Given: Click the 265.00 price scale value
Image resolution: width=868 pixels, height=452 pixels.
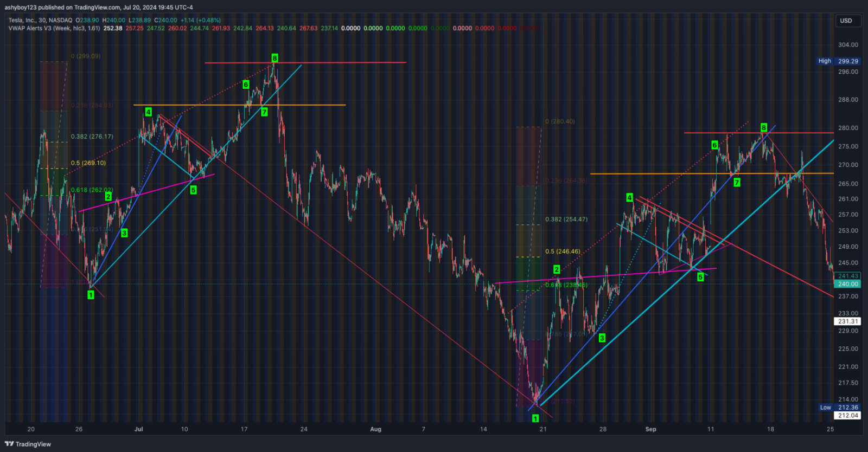Looking at the screenshot, I should click(848, 184).
